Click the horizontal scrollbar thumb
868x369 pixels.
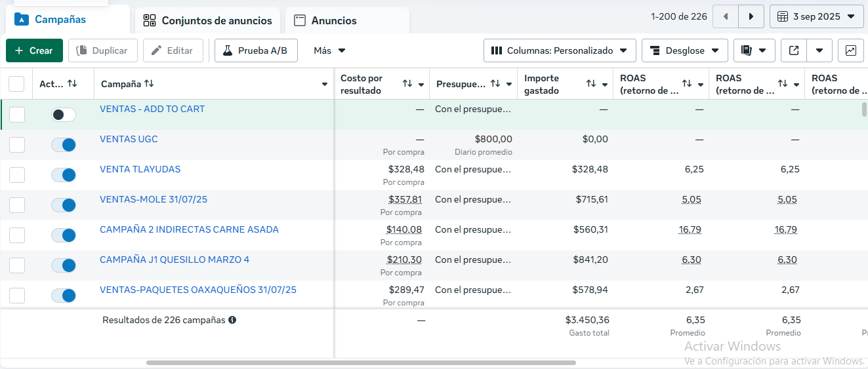click(x=361, y=362)
